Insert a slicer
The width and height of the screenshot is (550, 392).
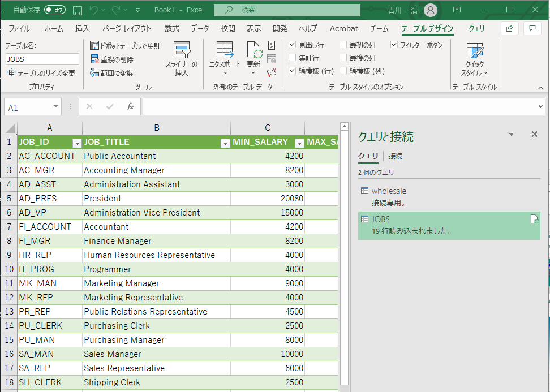point(182,59)
